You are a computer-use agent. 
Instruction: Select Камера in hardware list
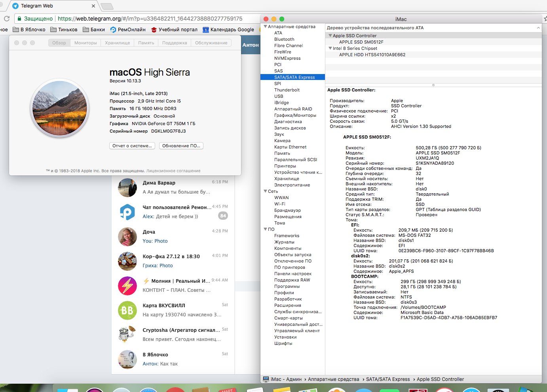[x=282, y=141]
